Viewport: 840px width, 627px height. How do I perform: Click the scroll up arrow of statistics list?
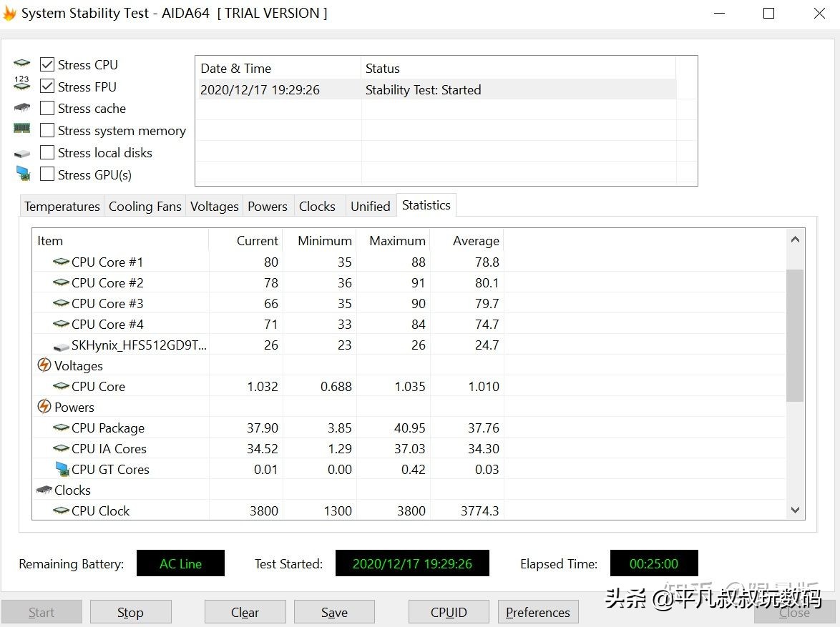pos(795,240)
